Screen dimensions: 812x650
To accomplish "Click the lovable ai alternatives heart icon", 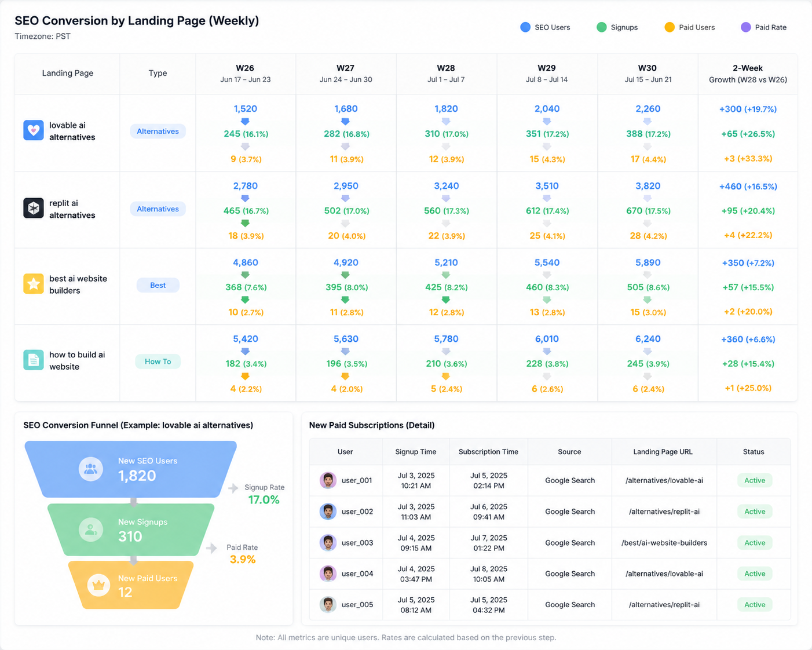I will pyautogui.click(x=34, y=130).
